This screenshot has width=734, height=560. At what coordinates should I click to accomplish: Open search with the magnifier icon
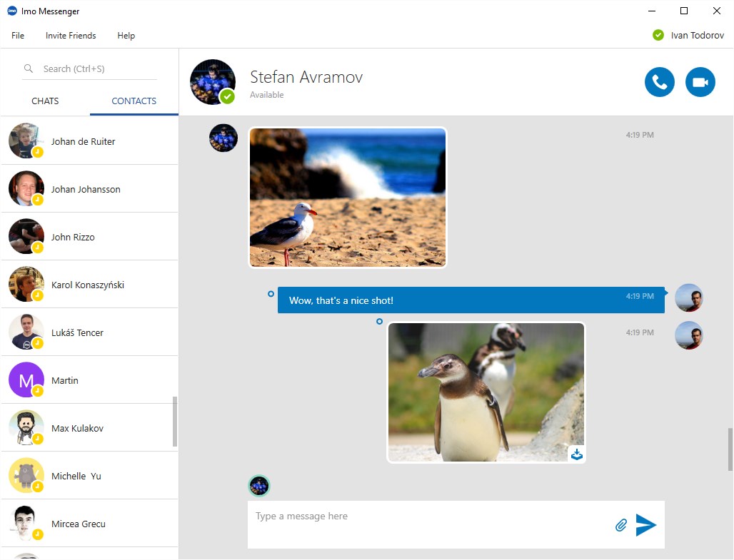pos(28,68)
